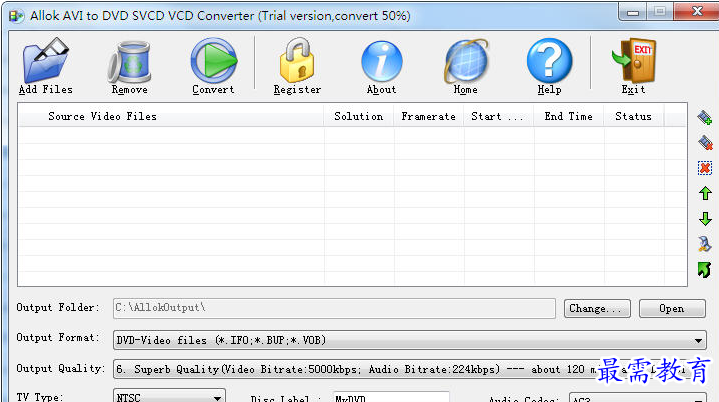Move file down with green down arrow

click(x=705, y=219)
